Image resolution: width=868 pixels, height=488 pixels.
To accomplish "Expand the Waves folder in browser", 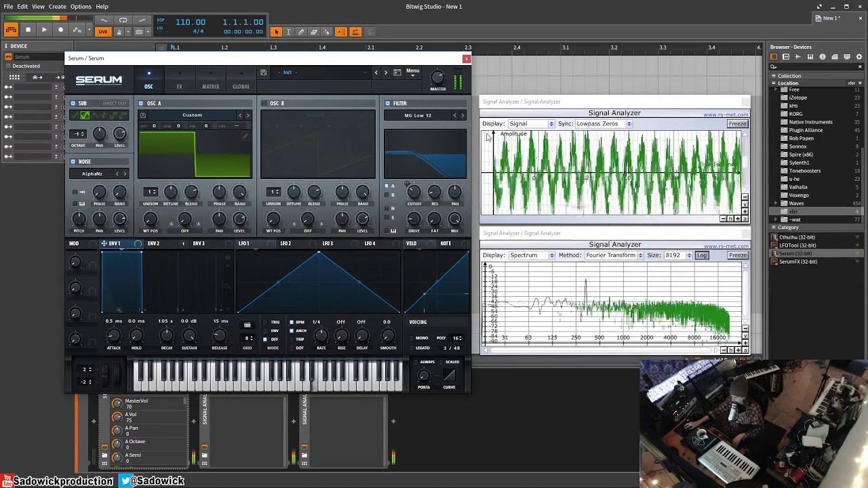I will 776,203.
